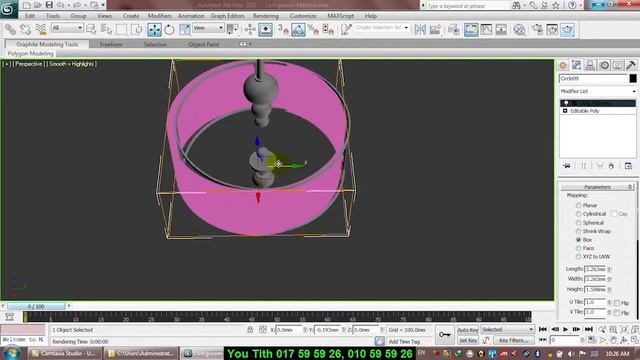Image resolution: width=640 pixels, height=360 pixels.
Task: Select Face mapping radio button
Action: pos(578,248)
